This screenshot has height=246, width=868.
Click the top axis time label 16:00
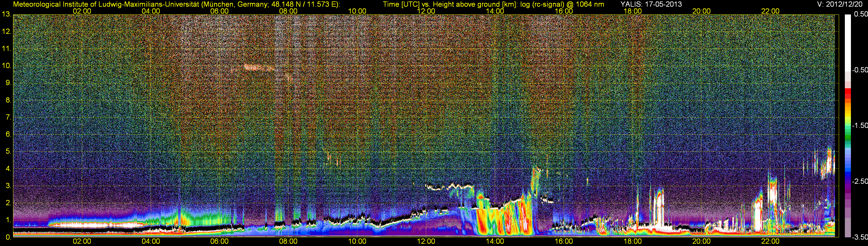coord(564,11)
